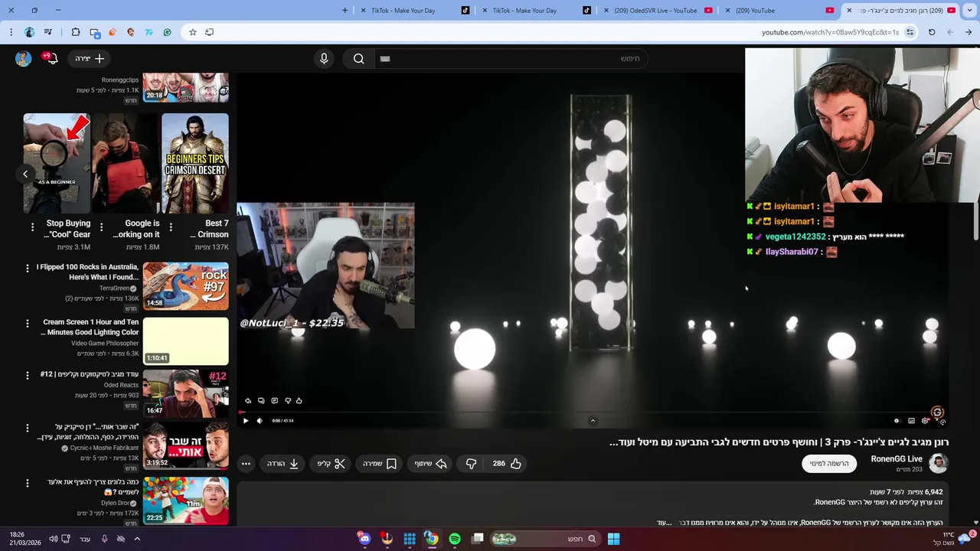Open options for Dylen Dror balloons video

28,483
